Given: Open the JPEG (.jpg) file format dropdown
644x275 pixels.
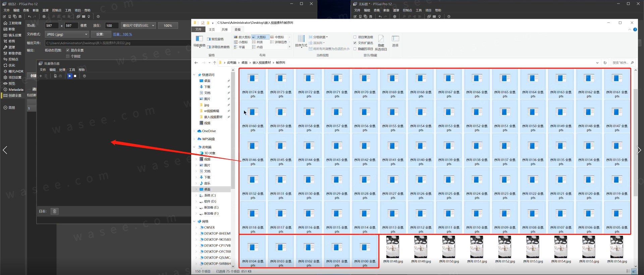Looking at the screenshot, I should point(67,34).
